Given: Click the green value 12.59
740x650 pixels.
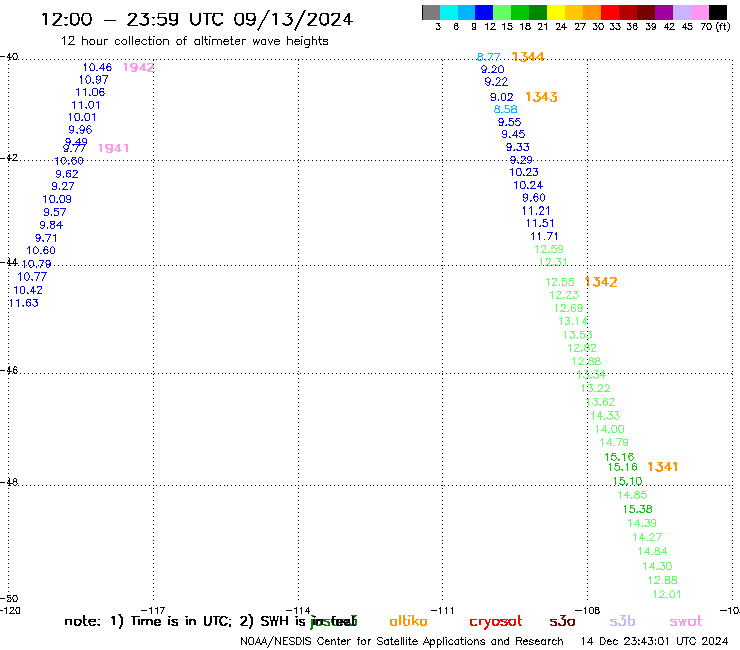Looking at the screenshot, I should [x=549, y=249].
